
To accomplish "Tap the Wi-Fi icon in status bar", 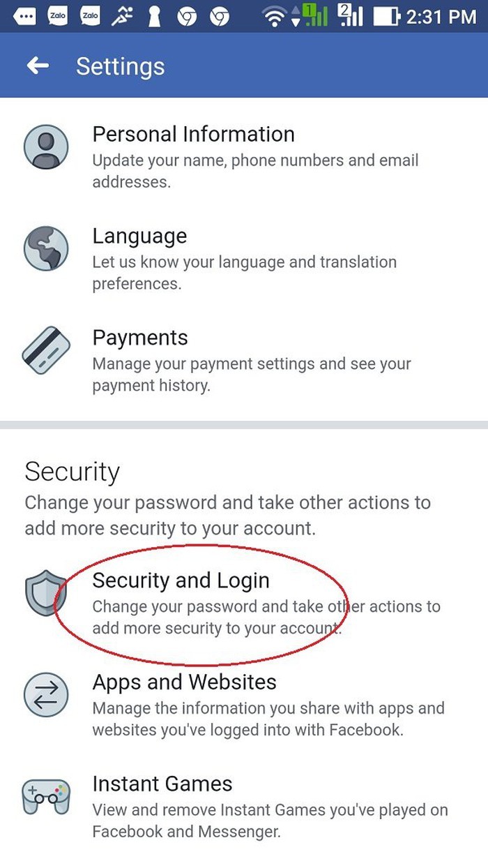I will pyautogui.click(x=274, y=15).
